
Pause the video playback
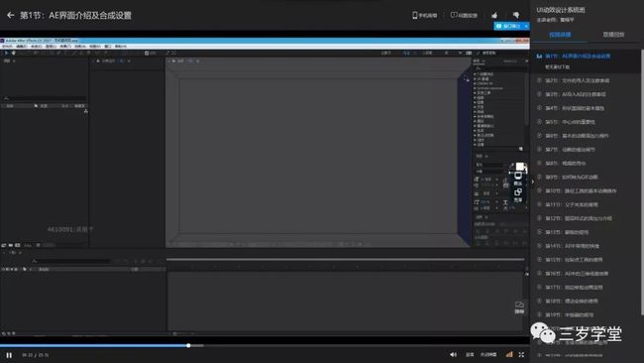9,355
